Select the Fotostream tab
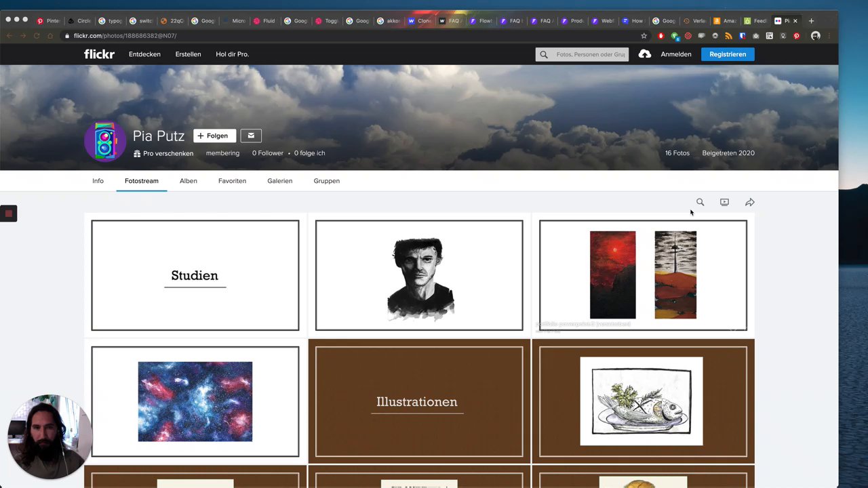The width and height of the screenshot is (868, 488). [142, 181]
